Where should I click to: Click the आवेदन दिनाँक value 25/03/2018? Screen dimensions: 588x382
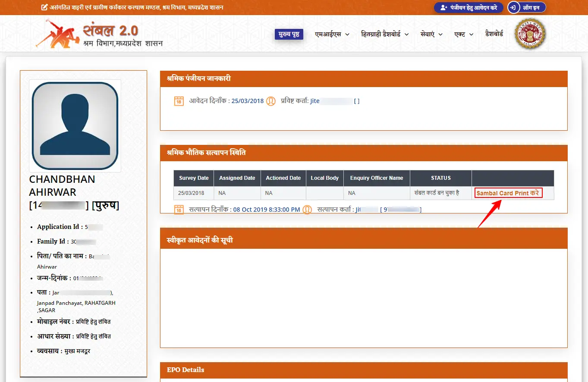[248, 101]
